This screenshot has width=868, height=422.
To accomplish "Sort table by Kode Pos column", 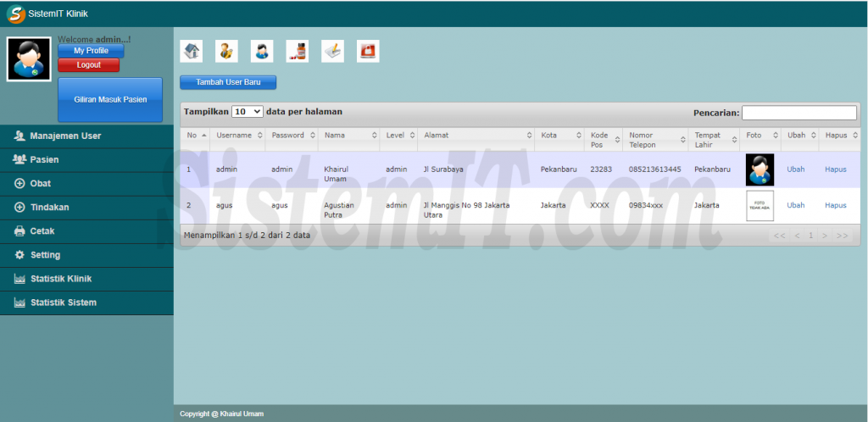I will [604, 139].
